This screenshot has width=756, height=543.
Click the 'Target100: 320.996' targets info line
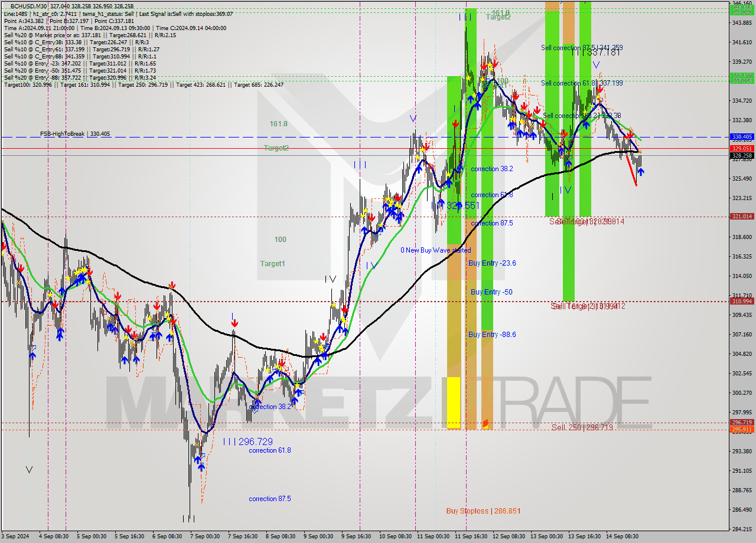click(x=144, y=85)
